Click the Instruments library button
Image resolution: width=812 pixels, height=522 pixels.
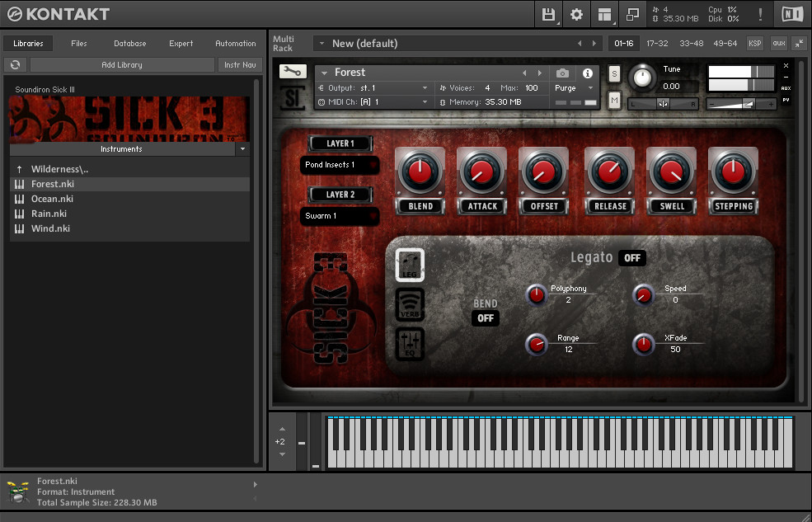click(x=122, y=149)
